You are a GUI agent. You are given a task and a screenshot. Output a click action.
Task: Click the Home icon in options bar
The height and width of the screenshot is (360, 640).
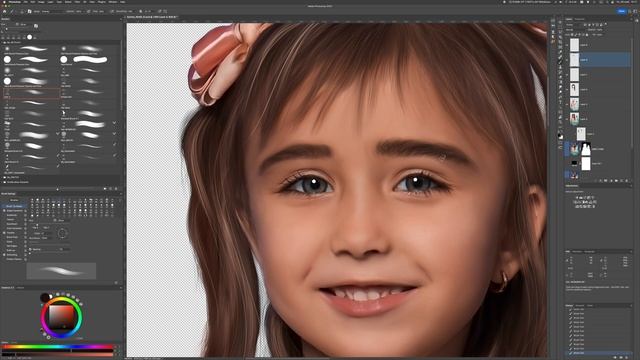coord(4,11)
